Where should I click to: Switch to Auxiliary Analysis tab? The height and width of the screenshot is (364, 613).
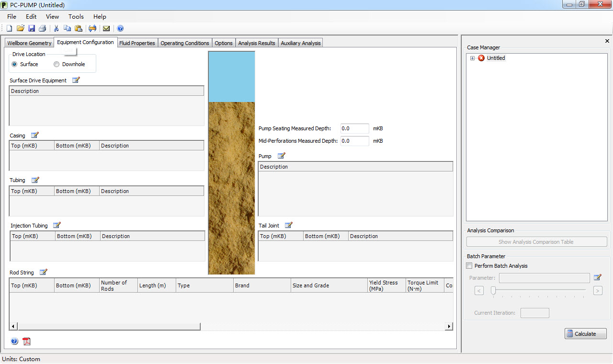click(x=301, y=43)
